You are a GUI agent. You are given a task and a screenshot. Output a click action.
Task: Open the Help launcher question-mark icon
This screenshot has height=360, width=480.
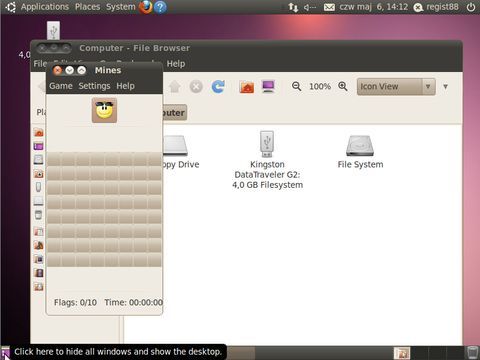click(160, 7)
